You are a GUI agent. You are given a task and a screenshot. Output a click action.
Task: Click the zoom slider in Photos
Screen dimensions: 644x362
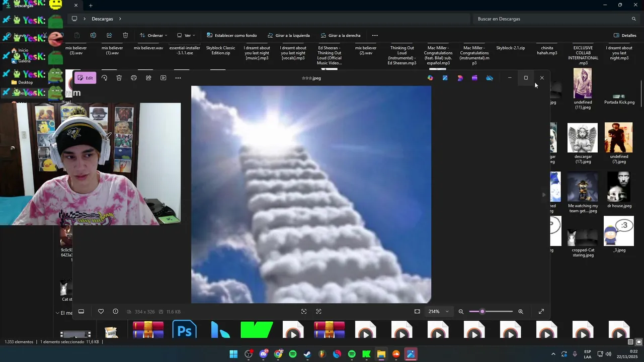491,311
